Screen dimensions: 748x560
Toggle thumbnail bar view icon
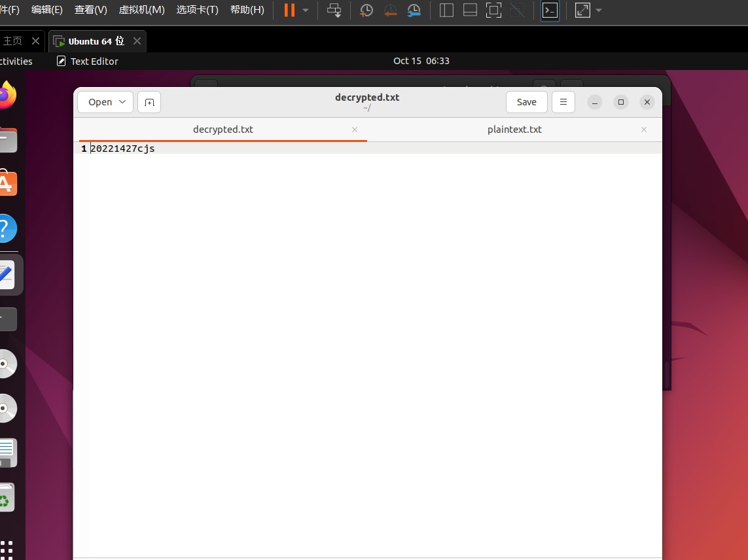point(471,10)
